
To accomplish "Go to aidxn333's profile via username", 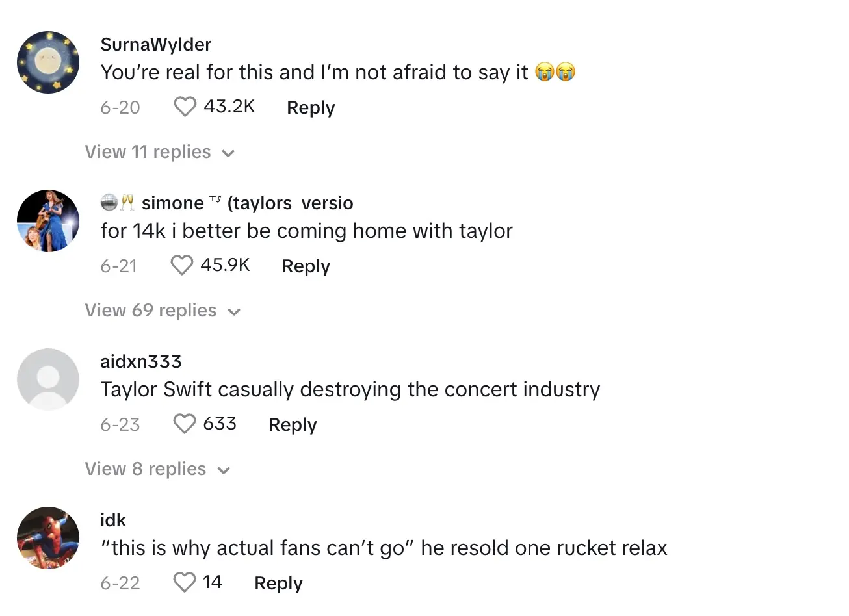I will click(141, 361).
